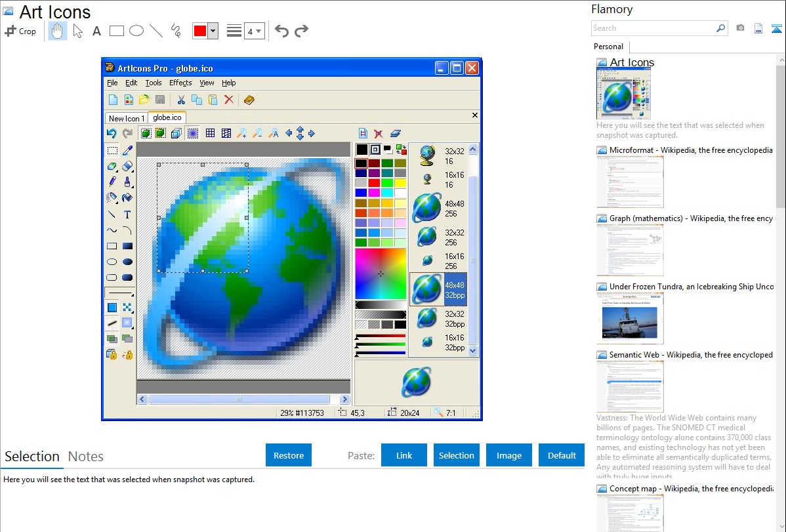Activate the hand pan tool in Flamory
Viewport: 786px width, 532px height.
pos(57,31)
